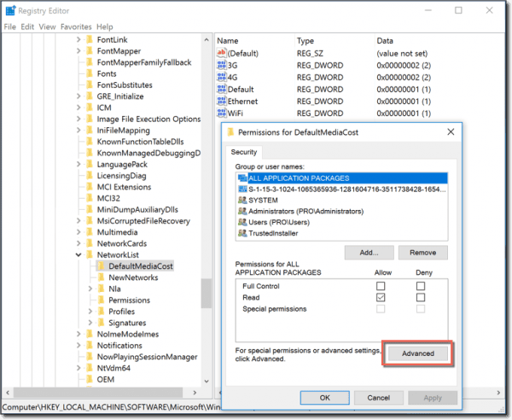This screenshot has width=512, height=420.
Task: Click the Add... button
Action: tap(369, 253)
